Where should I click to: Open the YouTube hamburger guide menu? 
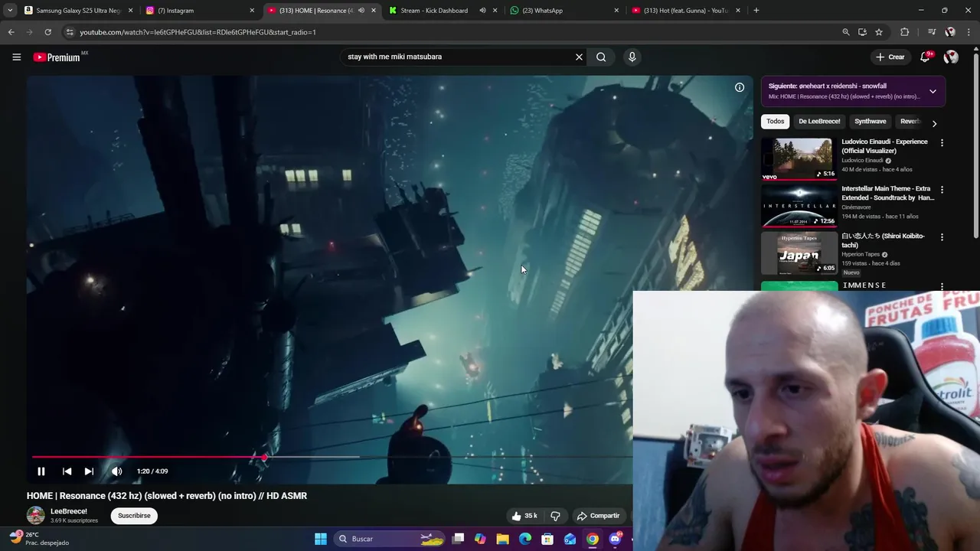click(16, 57)
